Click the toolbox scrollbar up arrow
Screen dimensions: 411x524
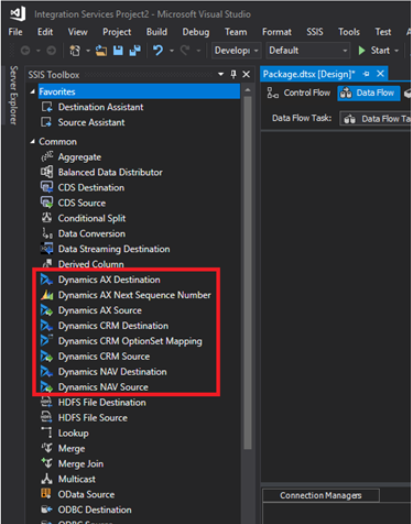coord(248,90)
